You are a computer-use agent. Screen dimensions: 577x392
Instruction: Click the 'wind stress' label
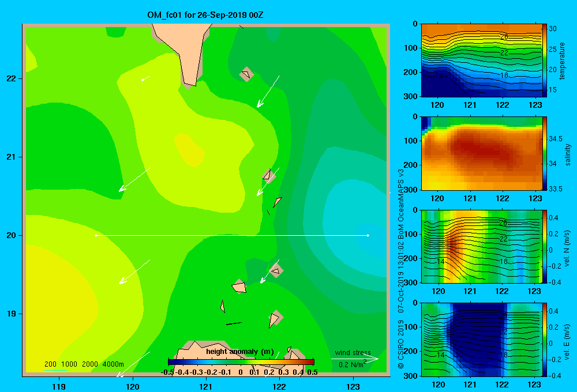click(x=353, y=353)
